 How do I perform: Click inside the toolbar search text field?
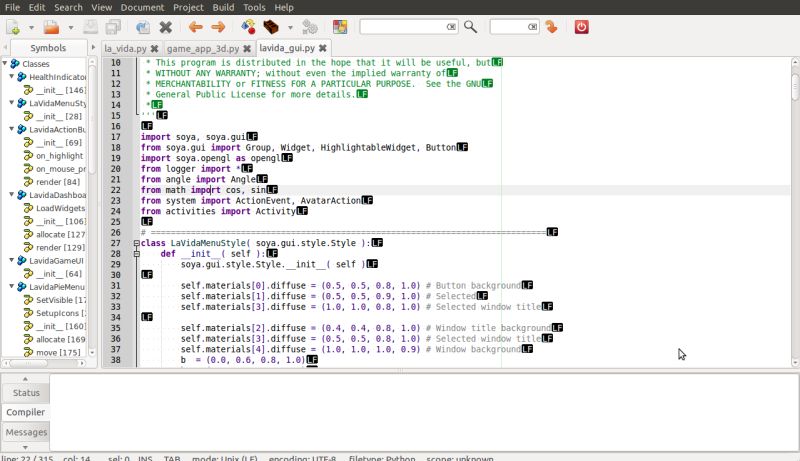tap(403, 27)
